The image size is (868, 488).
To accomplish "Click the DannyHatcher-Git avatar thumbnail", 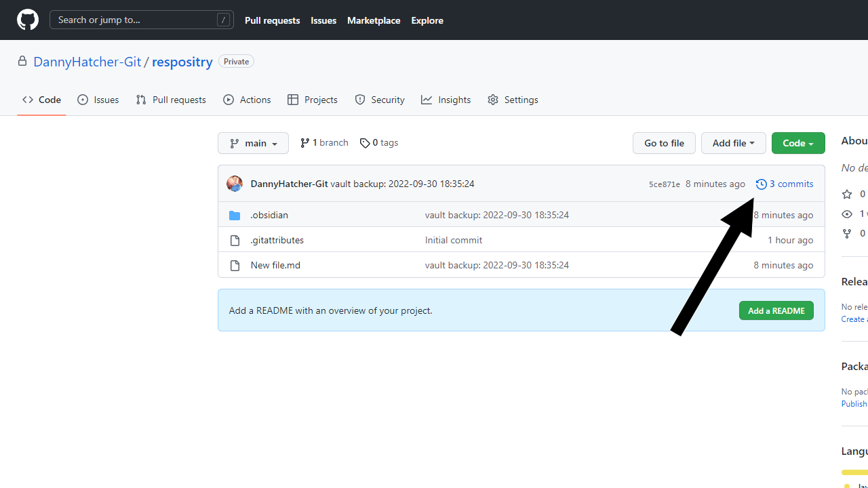I will 235,184.
